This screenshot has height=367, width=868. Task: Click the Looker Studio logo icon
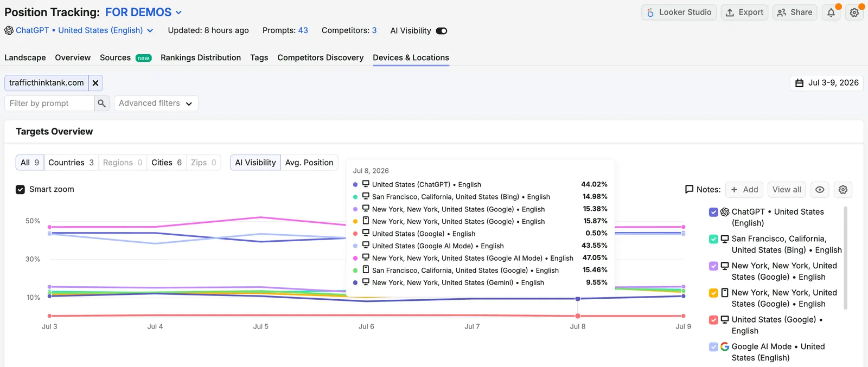click(650, 12)
